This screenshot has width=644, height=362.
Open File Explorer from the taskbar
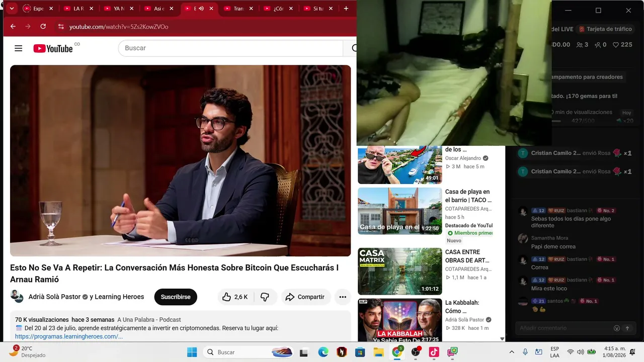click(x=378, y=352)
